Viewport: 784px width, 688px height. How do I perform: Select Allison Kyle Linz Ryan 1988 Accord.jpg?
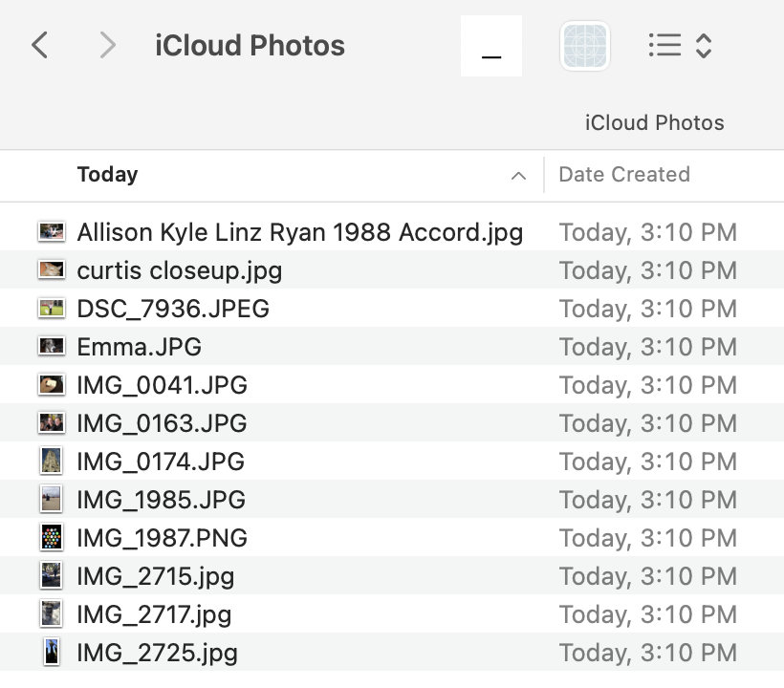click(299, 232)
